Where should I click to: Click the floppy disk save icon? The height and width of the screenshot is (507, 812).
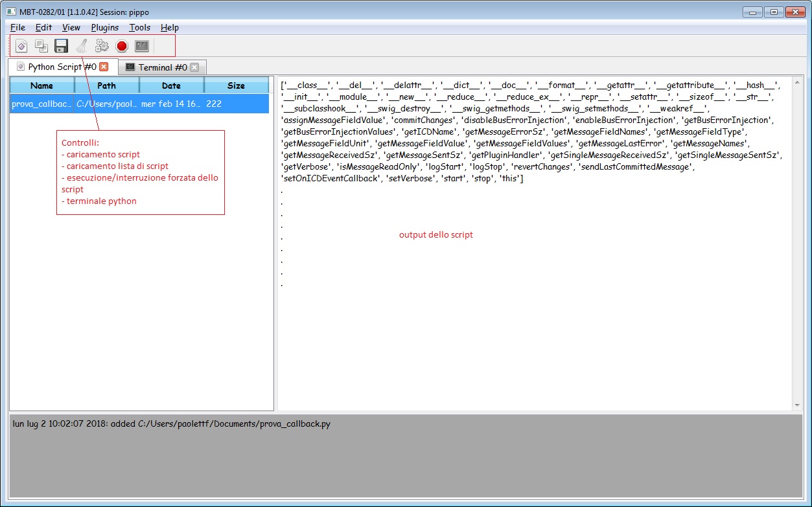[x=62, y=46]
